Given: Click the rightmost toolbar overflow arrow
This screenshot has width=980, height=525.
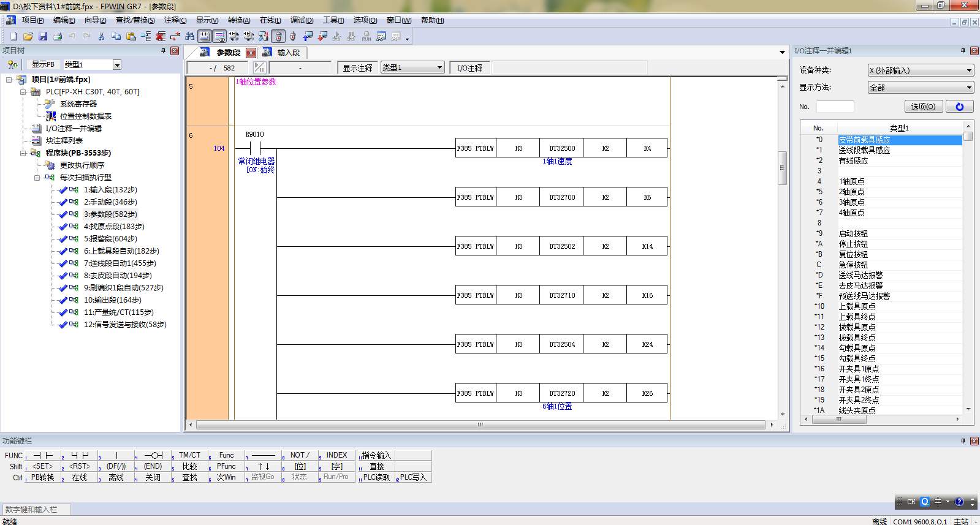Looking at the screenshot, I should point(408,39).
